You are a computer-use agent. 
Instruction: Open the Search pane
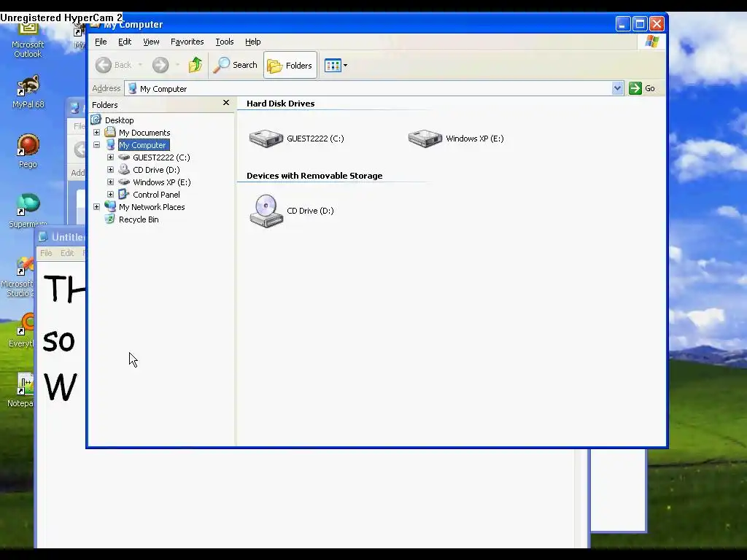coord(236,65)
